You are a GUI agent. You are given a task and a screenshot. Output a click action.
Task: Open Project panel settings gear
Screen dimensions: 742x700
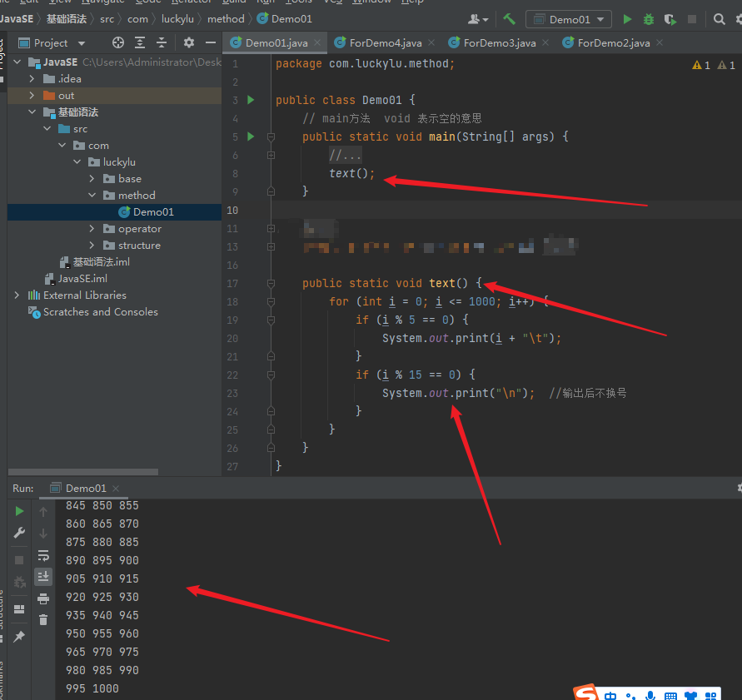tap(189, 42)
